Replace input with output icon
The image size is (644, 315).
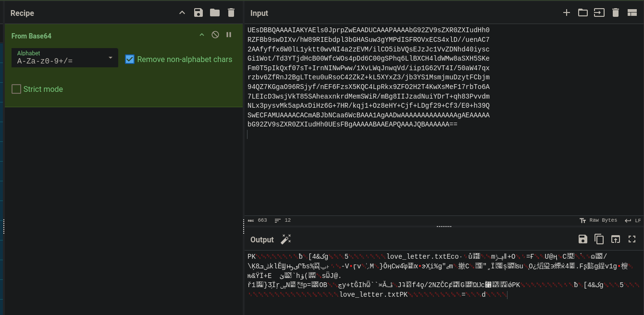pyautogui.click(x=616, y=239)
